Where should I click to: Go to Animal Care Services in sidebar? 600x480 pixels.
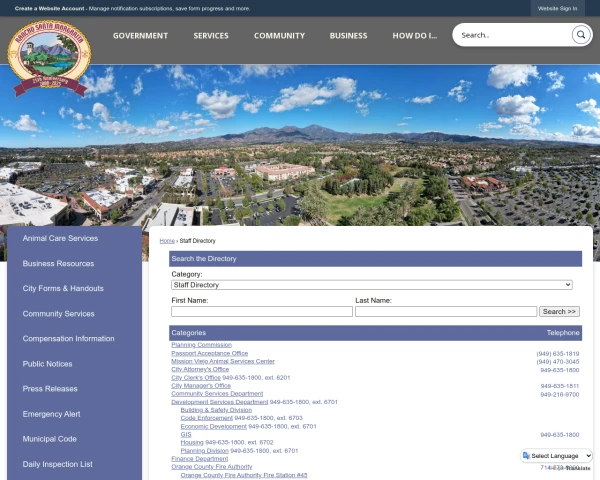(x=60, y=239)
